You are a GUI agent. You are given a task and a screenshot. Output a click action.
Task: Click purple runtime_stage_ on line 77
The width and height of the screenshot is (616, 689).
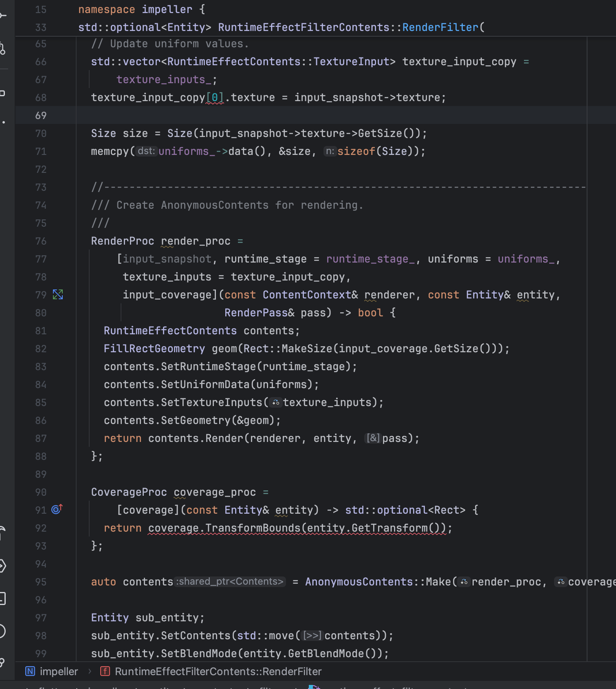pyautogui.click(x=370, y=259)
